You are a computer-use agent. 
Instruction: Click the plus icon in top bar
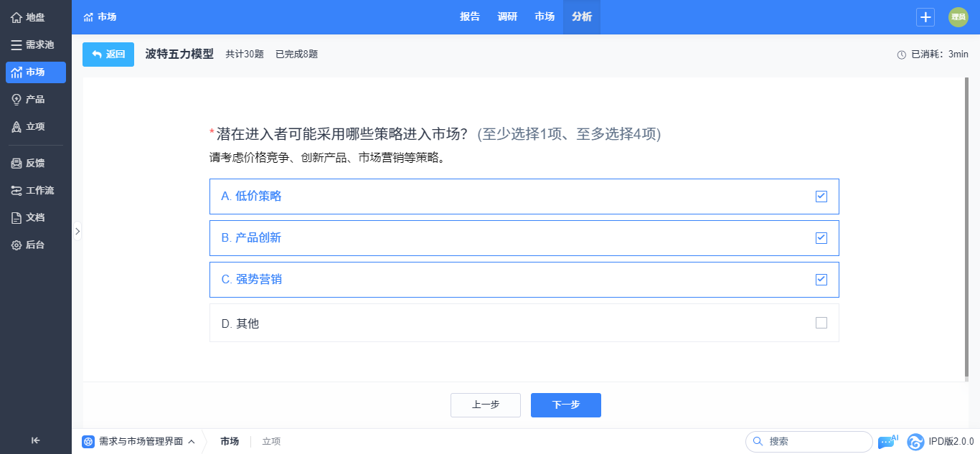click(925, 17)
